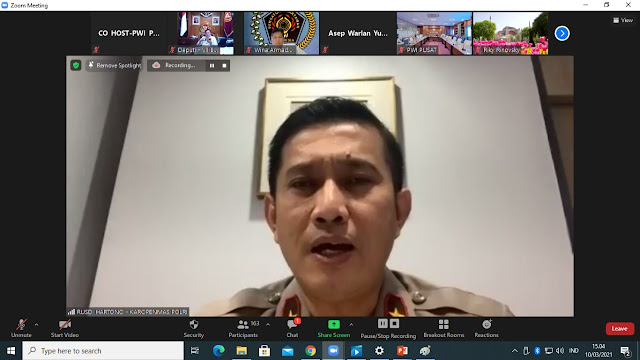This screenshot has height=360, width=640.
Task: Switch IND input language
Action: (574, 351)
